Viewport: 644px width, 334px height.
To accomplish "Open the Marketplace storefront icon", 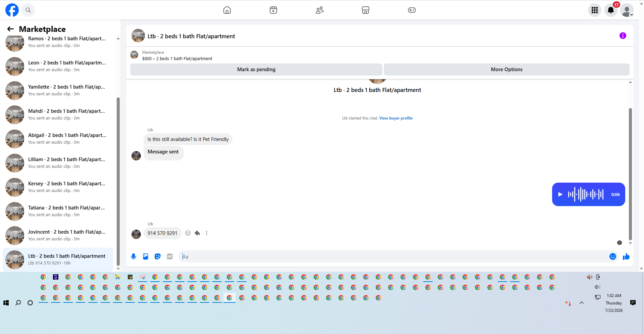I will pos(366,10).
